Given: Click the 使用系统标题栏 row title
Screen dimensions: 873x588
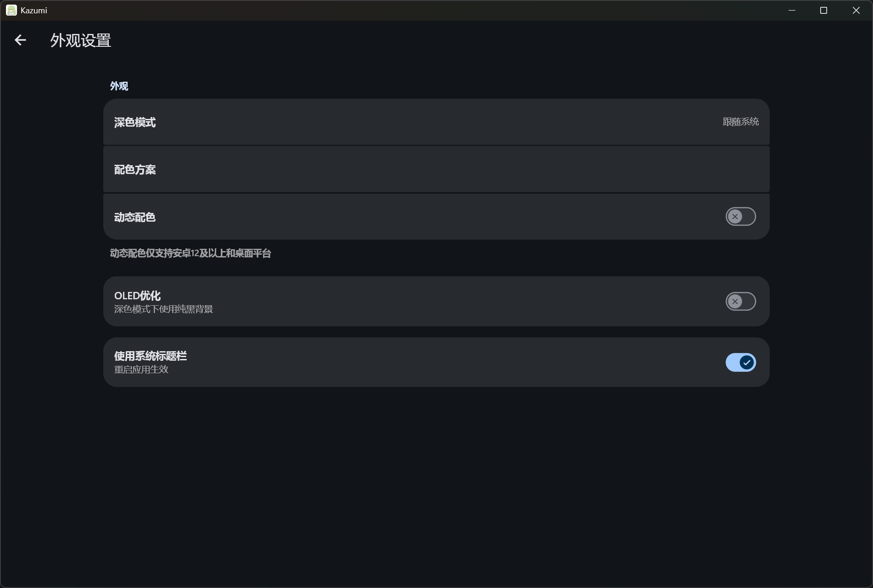Looking at the screenshot, I should (151, 356).
